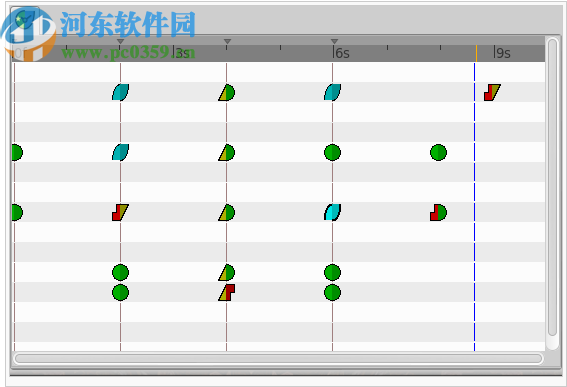Click the keyframe triangle marker at 2s

pos(120,42)
